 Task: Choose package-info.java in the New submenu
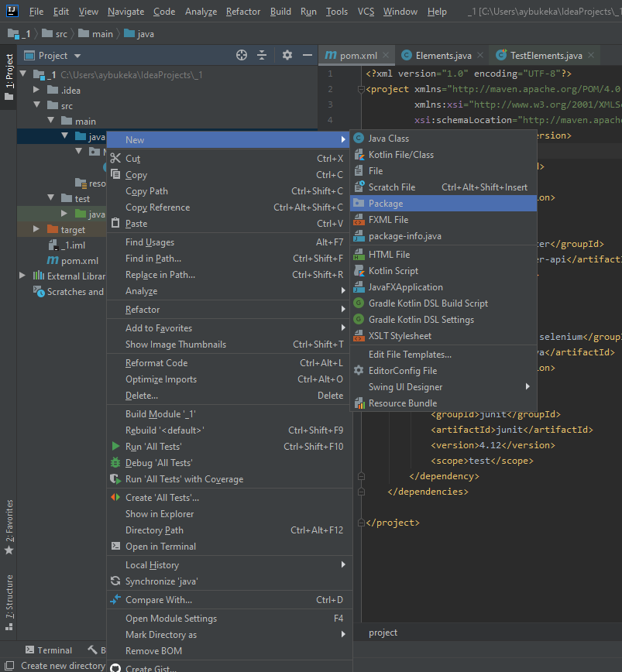pos(443,236)
